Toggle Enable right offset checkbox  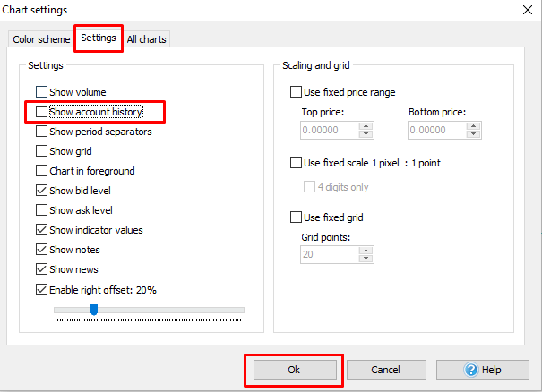coord(42,289)
